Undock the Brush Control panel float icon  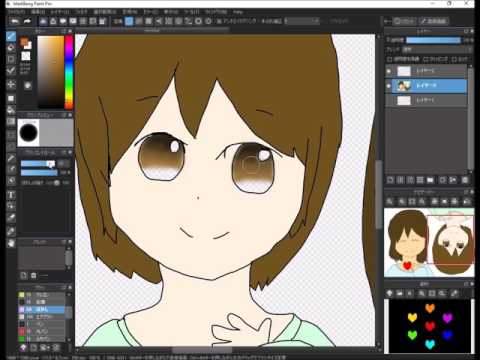click(x=64, y=152)
